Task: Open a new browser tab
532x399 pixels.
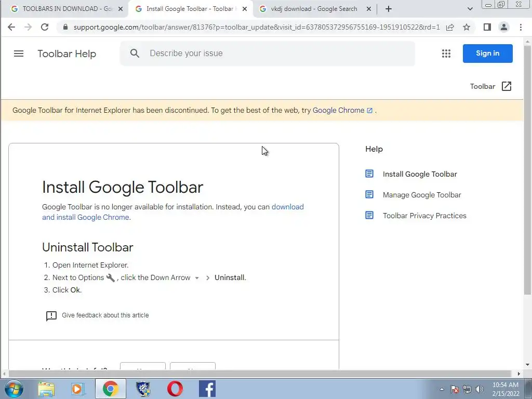Action: (x=389, y=9)
